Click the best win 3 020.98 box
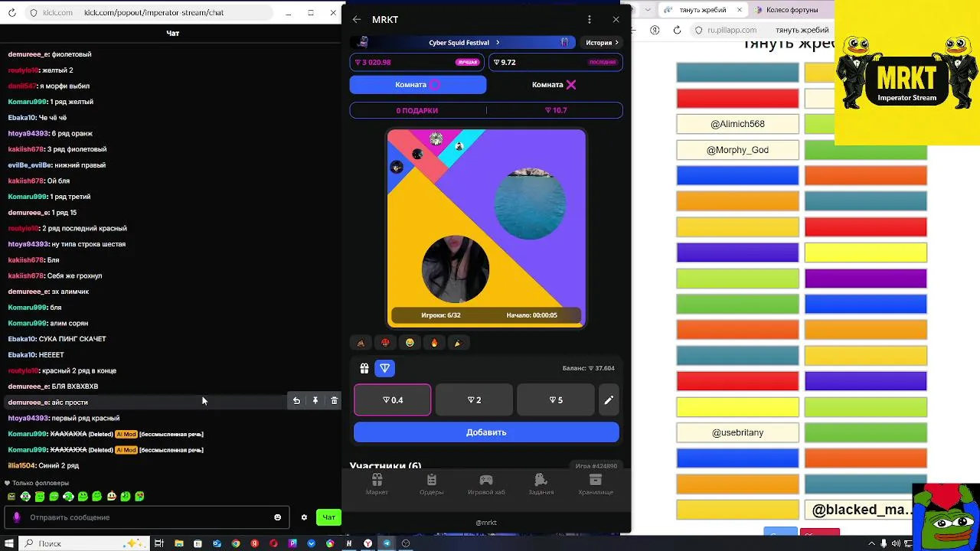Screen dimensions: 980x551 click(417, 62)
